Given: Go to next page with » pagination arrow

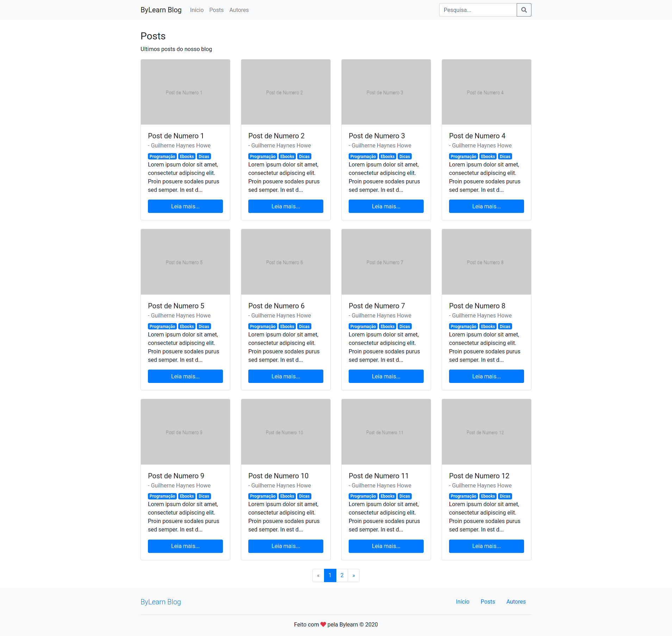Looking at the screenshot, I should tap(354, 575).
